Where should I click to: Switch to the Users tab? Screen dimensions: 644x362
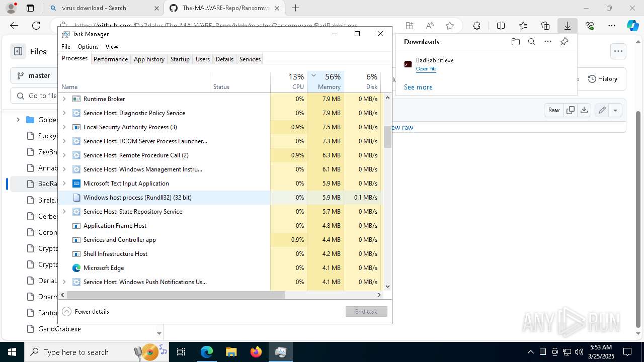click(203, 59)
